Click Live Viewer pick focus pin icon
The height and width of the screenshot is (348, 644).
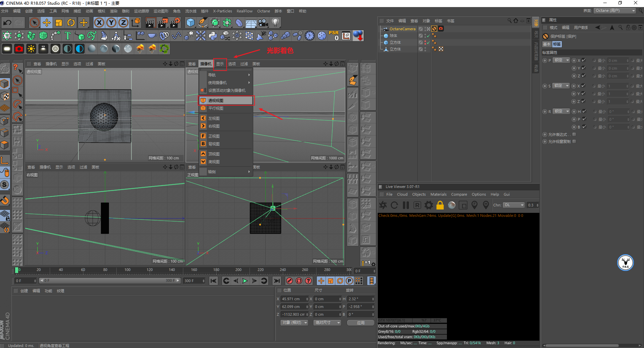[475, 205]
